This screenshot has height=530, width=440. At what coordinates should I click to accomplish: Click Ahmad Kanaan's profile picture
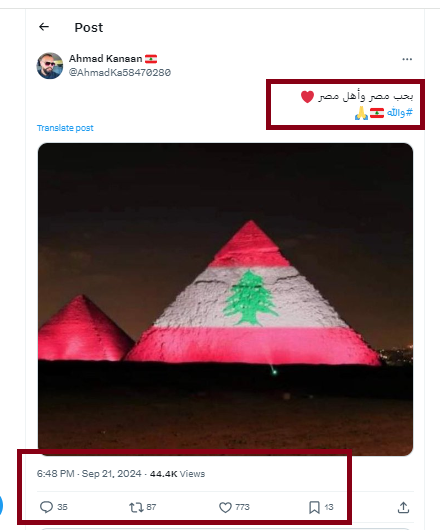click(50, 66)
